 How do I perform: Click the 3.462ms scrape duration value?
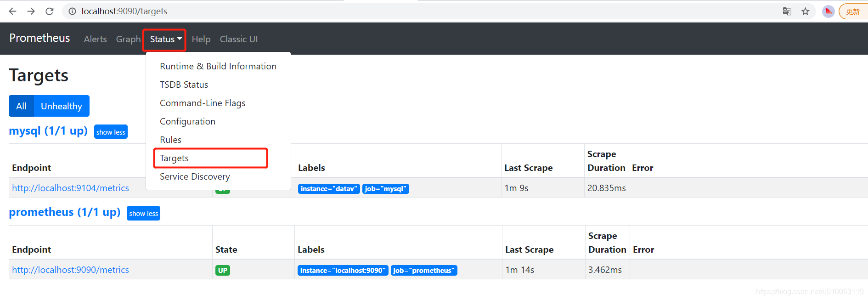click(605, 270)
